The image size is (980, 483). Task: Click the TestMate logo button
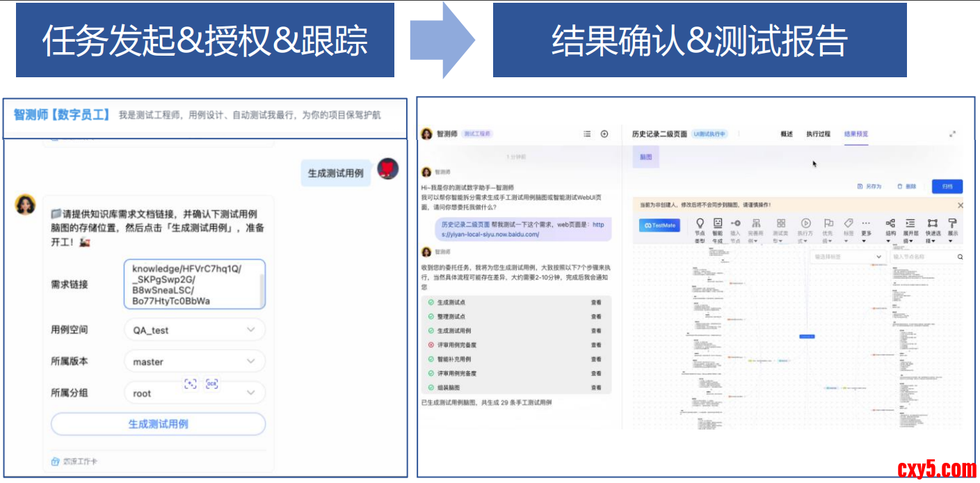[659, 225]
